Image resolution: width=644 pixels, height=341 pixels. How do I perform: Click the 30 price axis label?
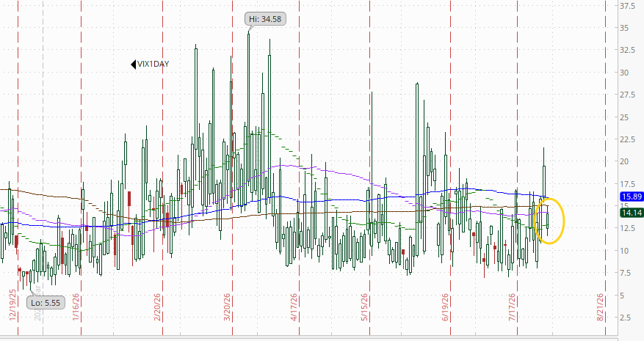(624, 73)
